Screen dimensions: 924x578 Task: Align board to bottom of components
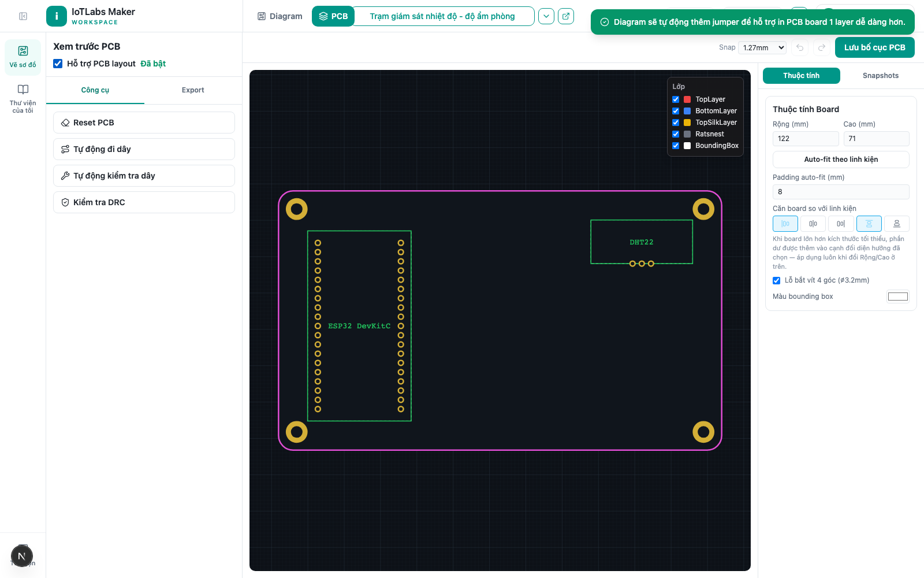pyautogui.click(x=897, y=224)
